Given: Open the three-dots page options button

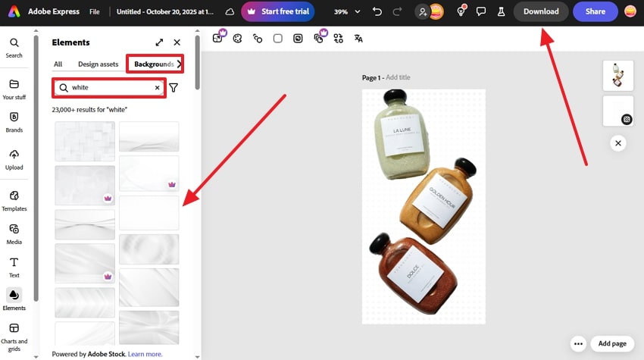Looking at the screenshot, I should click(578, 343).
